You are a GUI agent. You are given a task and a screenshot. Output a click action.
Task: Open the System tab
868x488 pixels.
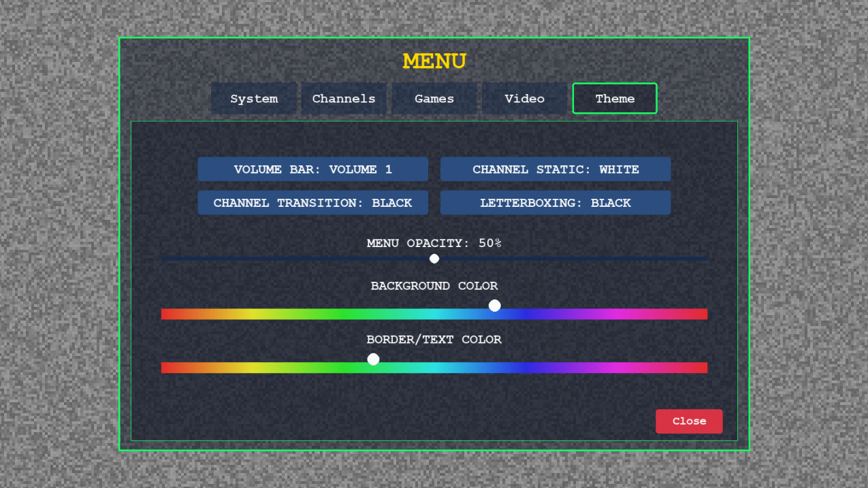[x=254, y=99]
